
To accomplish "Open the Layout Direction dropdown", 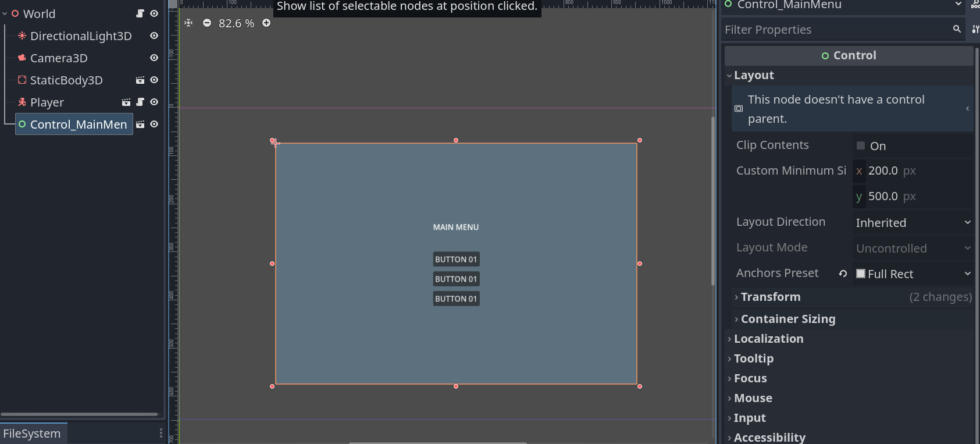I will 912,222.
